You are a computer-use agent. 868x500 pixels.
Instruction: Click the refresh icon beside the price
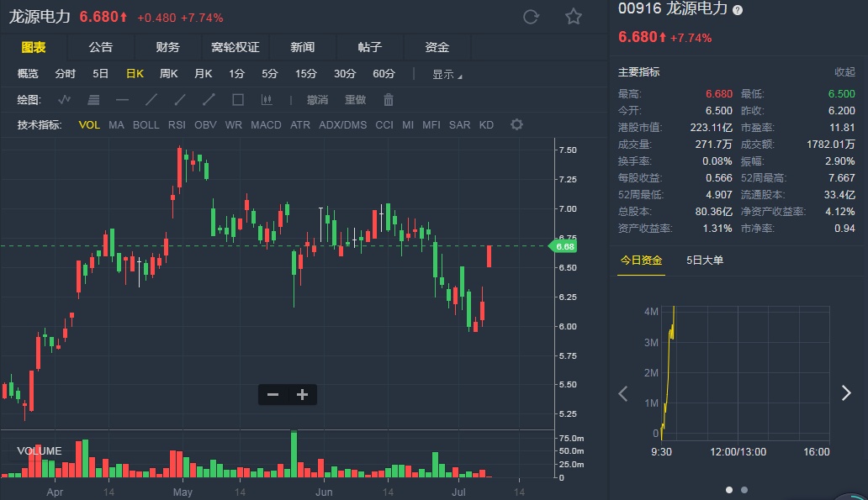point(531,17)
